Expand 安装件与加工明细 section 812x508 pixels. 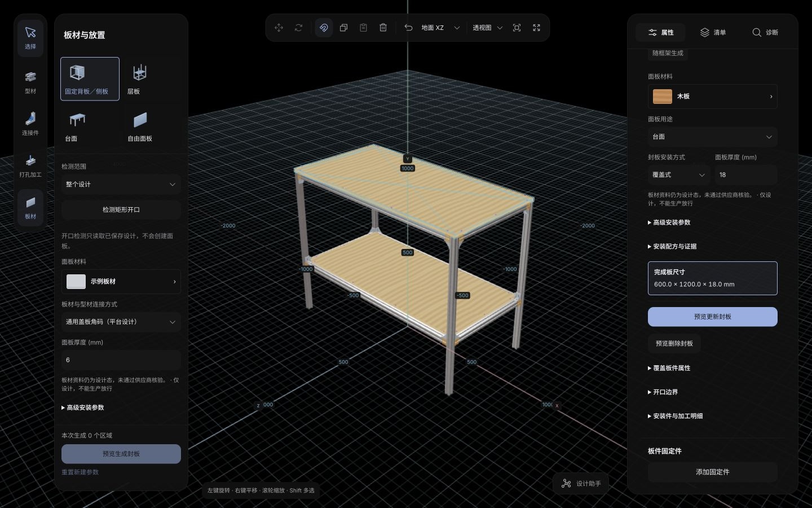tap(676, 417)
